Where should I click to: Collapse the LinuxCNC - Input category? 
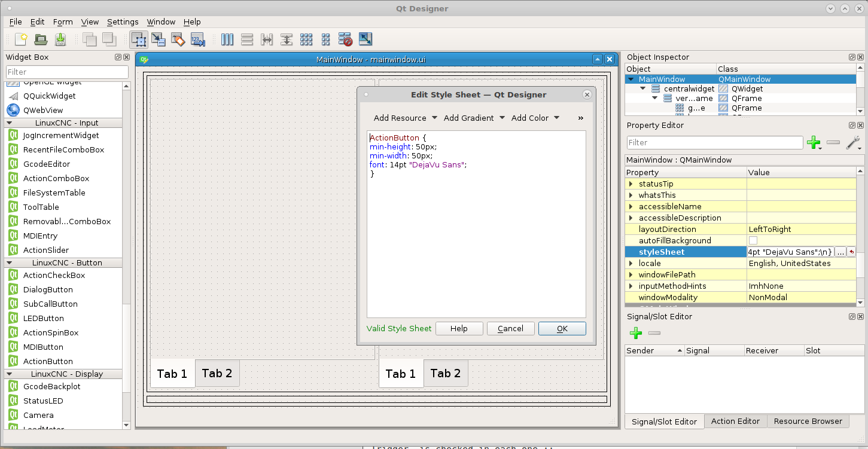click(x=10, y=123)
